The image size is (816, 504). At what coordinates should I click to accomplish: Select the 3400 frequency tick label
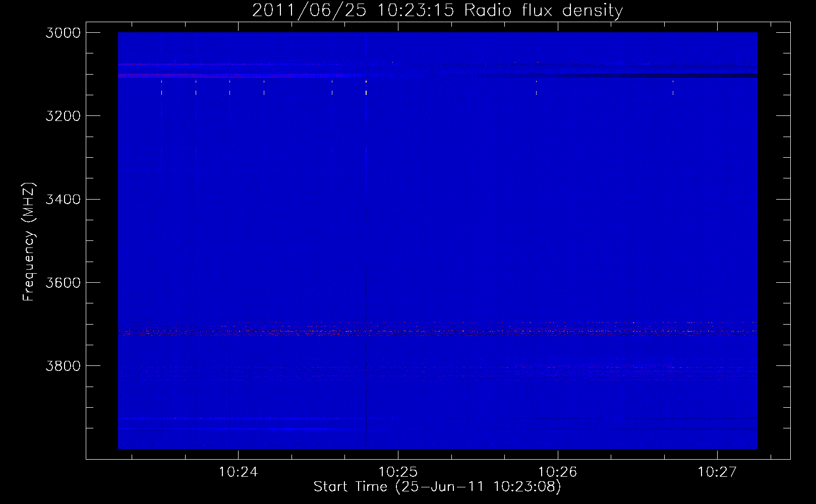[x=63, y=200]
